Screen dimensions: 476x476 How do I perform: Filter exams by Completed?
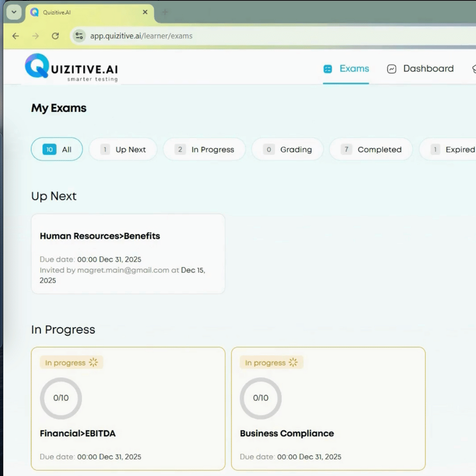pyautogui.click(x=371, y=149)
